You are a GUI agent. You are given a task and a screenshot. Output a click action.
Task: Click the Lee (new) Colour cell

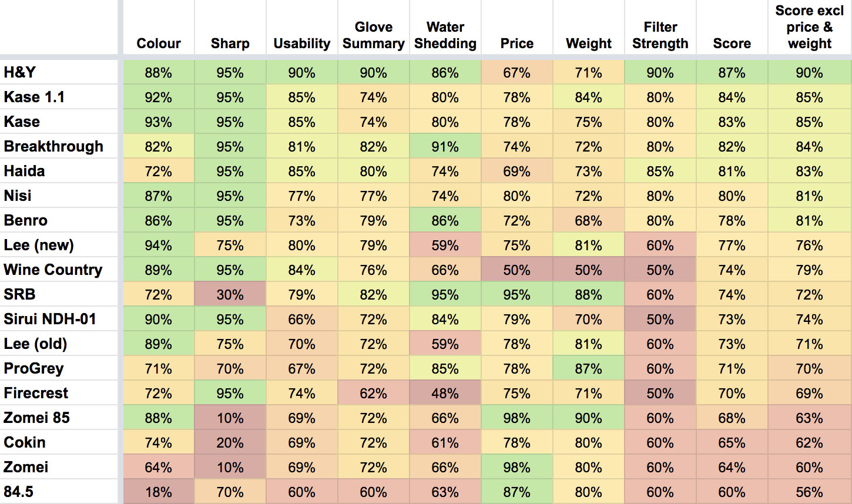pos(159,245)
